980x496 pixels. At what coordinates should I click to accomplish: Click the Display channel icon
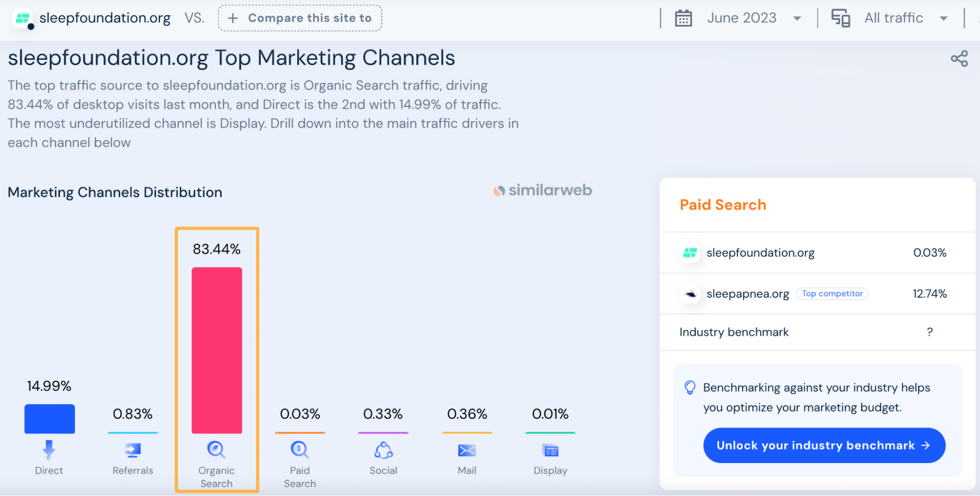tap(550, 449)
